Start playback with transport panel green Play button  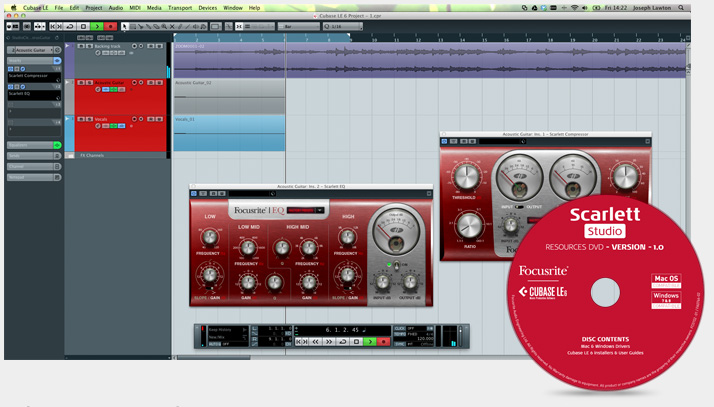click(370, 341)
